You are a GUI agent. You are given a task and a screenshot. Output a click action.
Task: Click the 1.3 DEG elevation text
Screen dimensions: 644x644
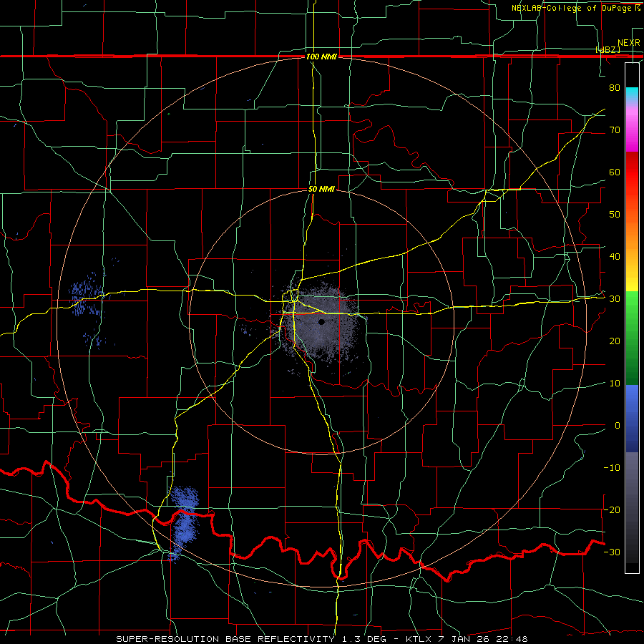coord(365,639)
